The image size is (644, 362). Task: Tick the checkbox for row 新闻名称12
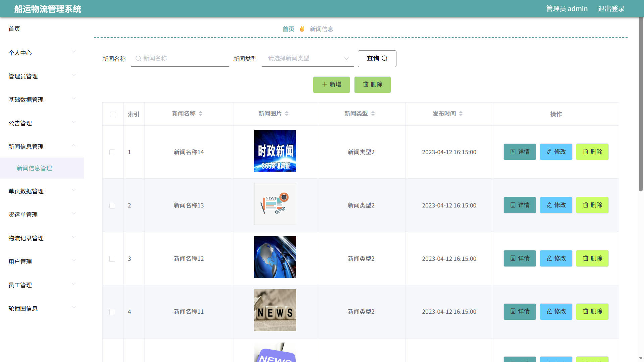pyautogui.click(x=112, y=259)
